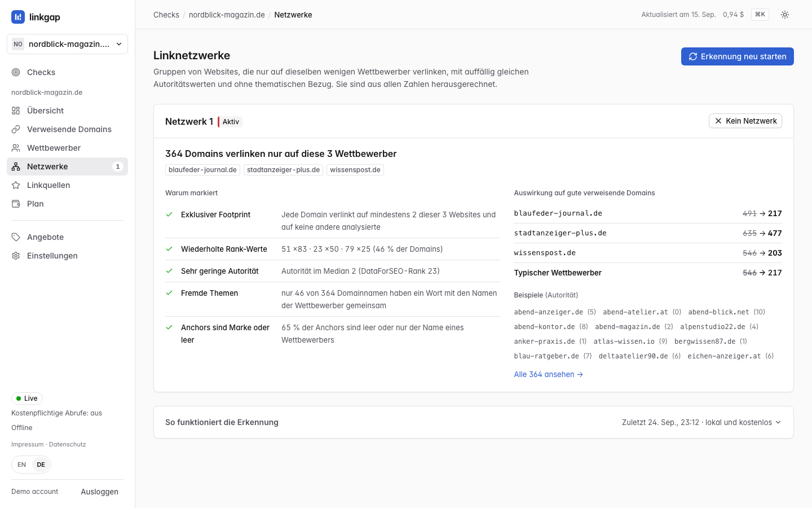Click the Aktiv status badge
This screenshot has height=508, width=812.
pyautogui.click(x=230, y=122)
